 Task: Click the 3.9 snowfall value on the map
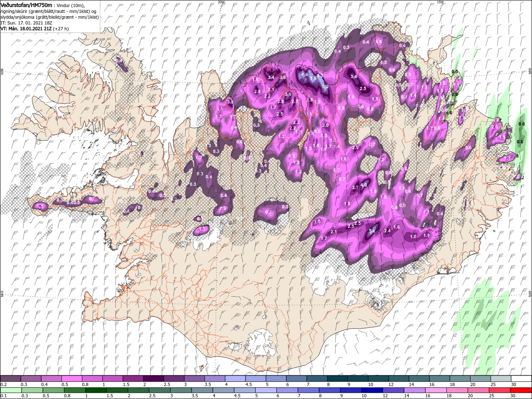[x=288, y=94]
